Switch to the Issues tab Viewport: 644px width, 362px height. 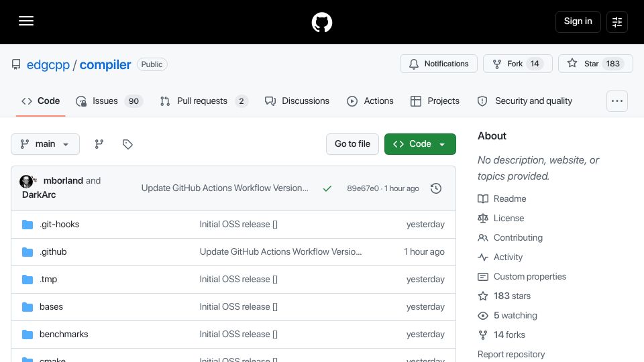point(109,101)
